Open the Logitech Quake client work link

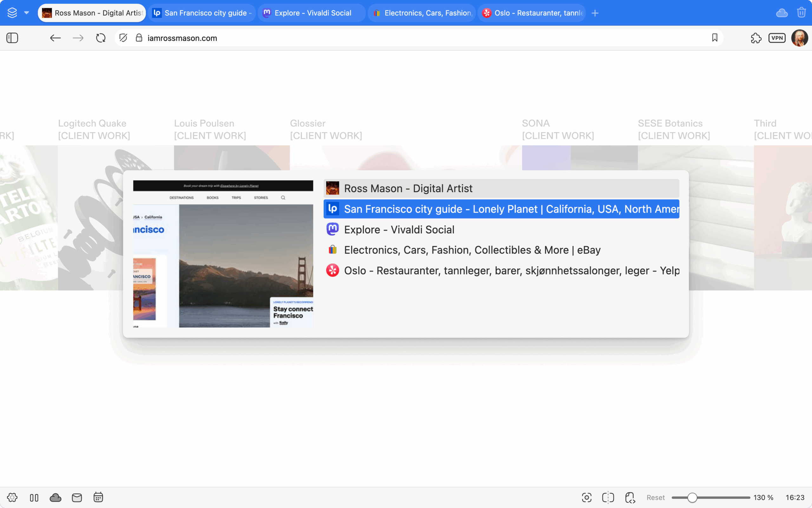tap(94, 129)
